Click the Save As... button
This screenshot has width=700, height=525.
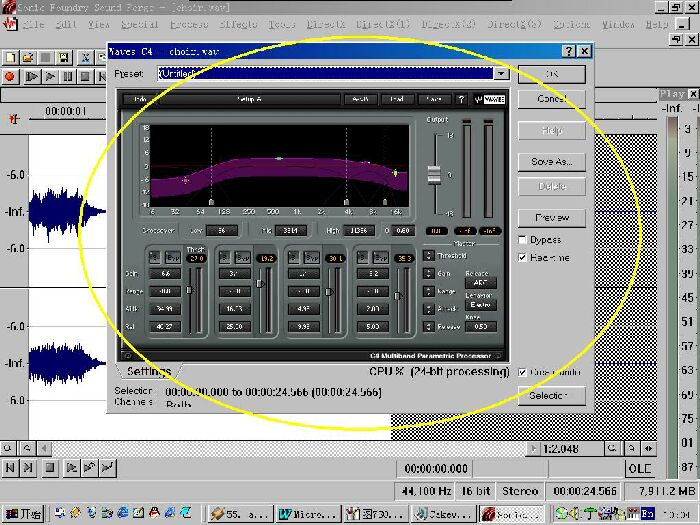click(552, 162)
